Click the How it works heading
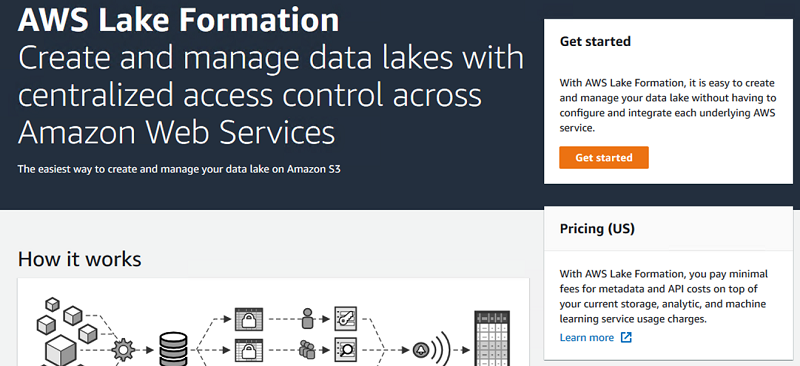Image resolution: width=800 pixels, height=366 pixels. 80,259
